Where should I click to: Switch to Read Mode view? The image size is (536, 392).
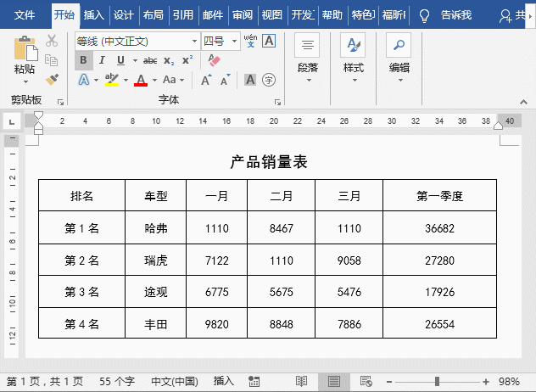click(x=301, y=382)
